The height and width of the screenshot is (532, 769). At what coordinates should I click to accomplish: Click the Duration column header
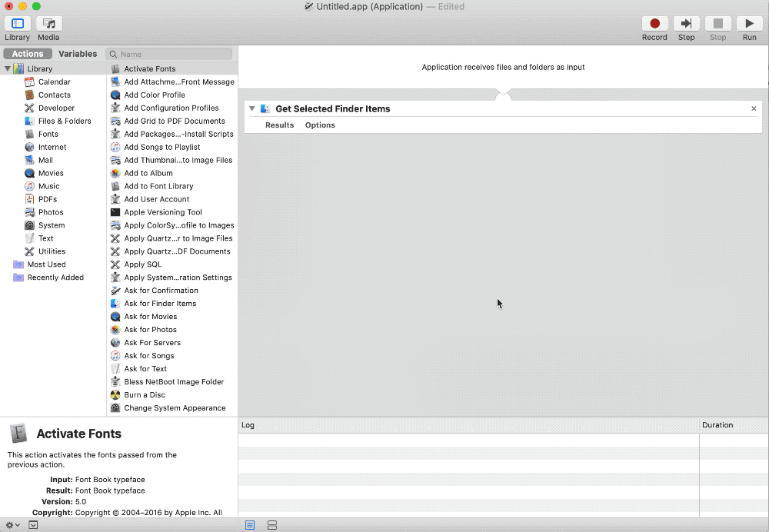click(734, 425)
